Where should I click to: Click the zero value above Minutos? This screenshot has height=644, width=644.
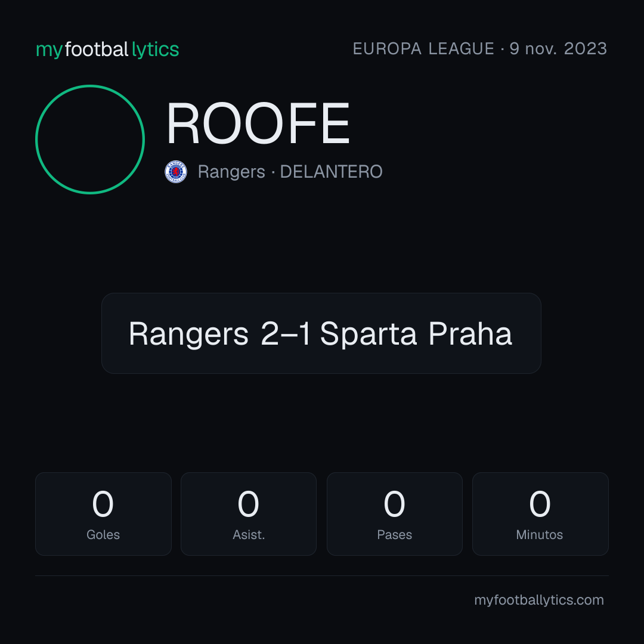[540, 503]
